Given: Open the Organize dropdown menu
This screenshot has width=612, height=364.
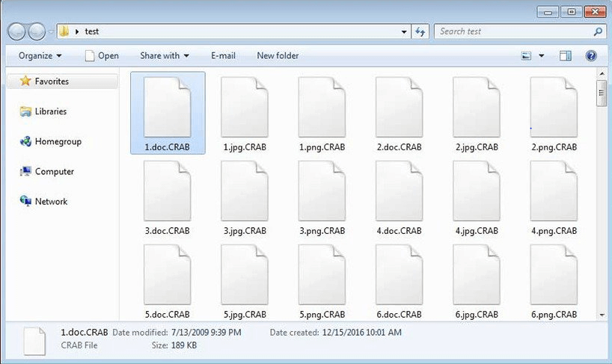Looking at the screenshot, I should [x=40, y=56].
